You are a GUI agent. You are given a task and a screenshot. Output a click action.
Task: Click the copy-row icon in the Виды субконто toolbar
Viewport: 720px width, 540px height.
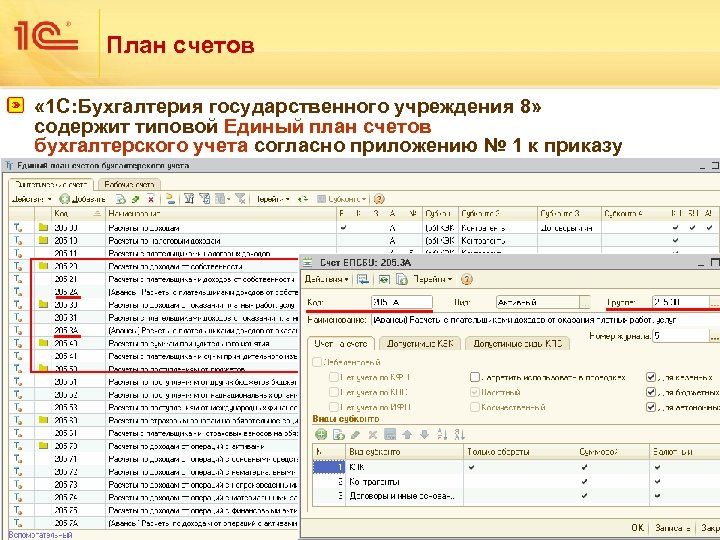[338, 434]
